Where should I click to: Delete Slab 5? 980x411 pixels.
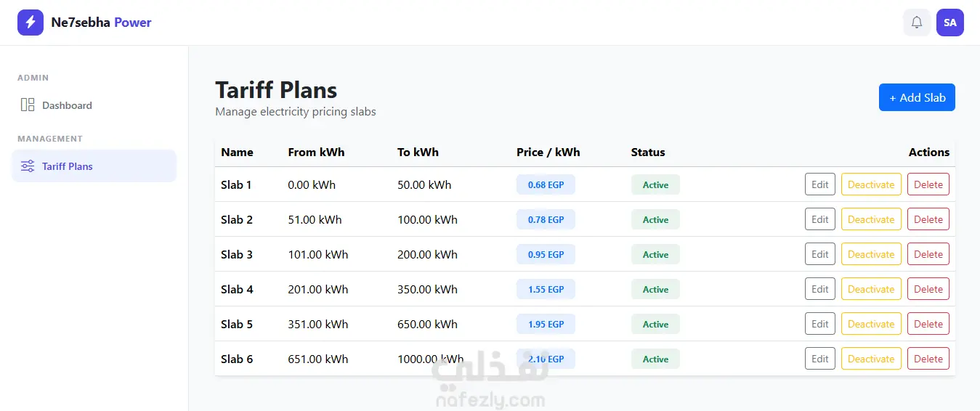928,324
